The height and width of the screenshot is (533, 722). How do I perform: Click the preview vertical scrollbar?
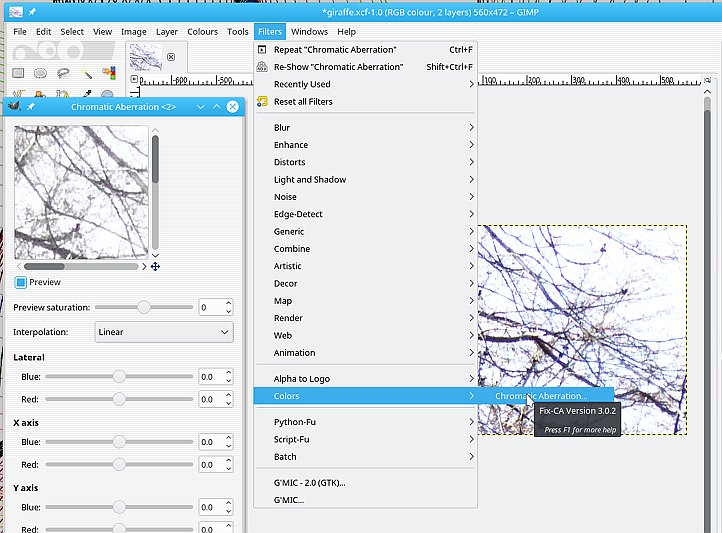click(155, 192)
